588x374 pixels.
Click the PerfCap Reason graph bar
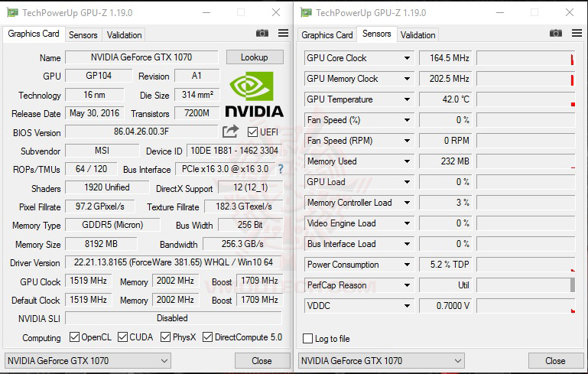tap(525, 285)
